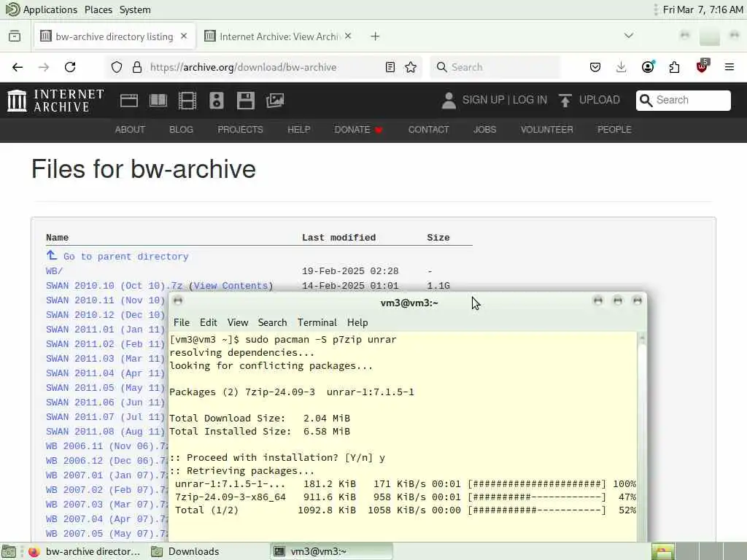The image size is (747, 560).
Task: Go back to previous page
Action: pyautogui.click(x=18, y=67)
